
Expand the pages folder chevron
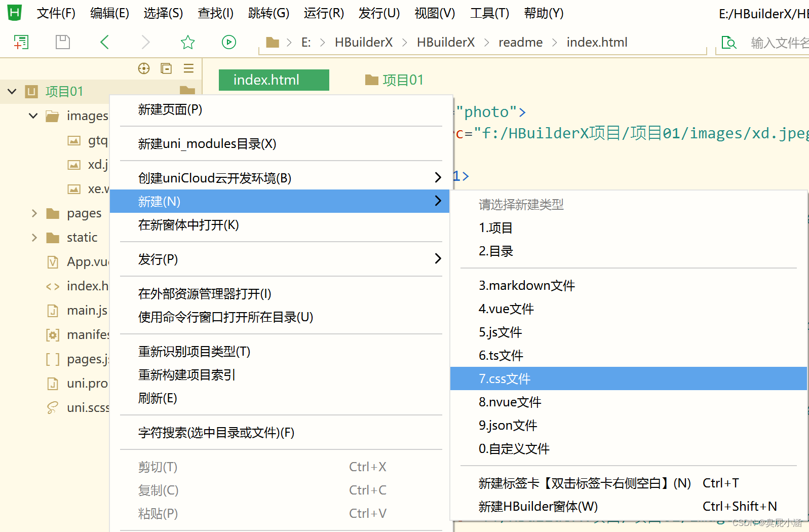(34, 213)
